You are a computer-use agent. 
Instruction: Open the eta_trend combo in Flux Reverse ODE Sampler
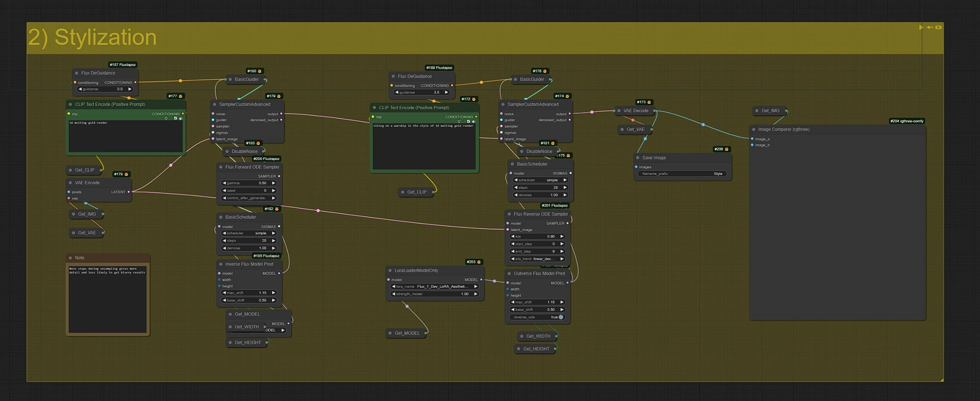click(538, 259)
